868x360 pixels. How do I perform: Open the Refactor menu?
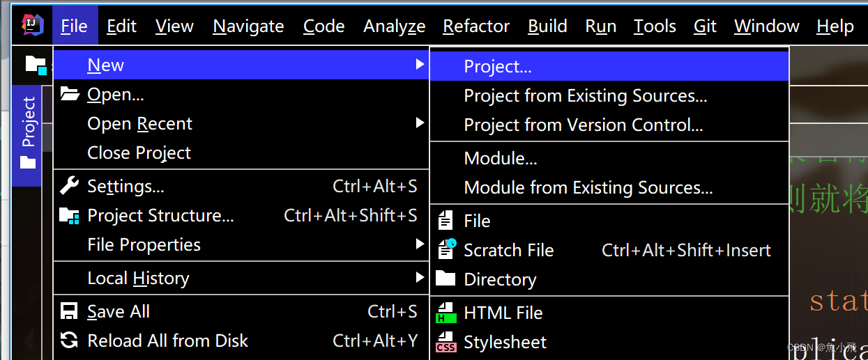476,26
